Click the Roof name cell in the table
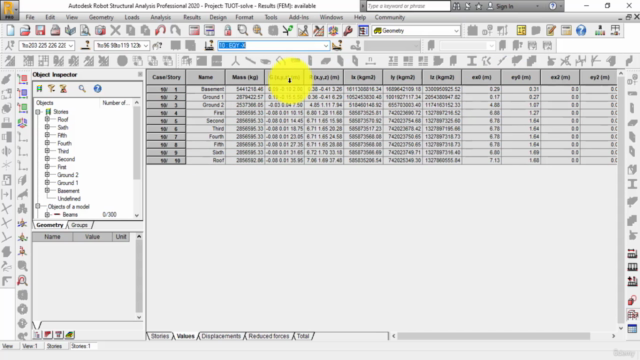This screenshot has height=360, width=640. [x=205, y=160]
